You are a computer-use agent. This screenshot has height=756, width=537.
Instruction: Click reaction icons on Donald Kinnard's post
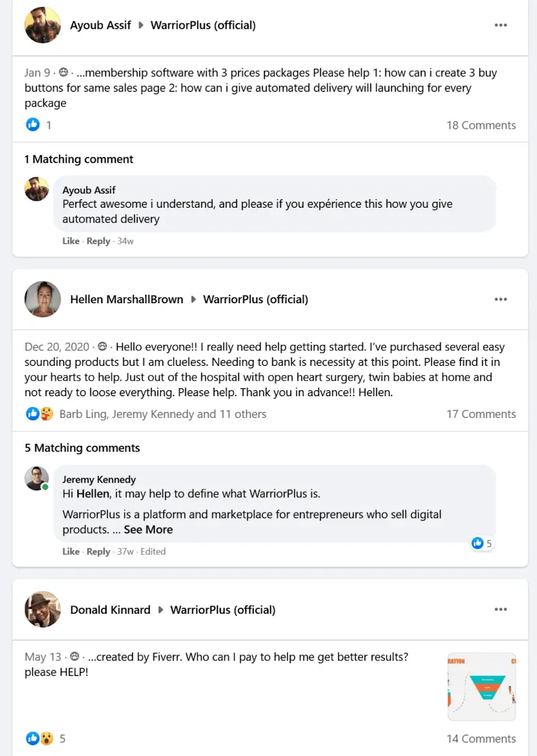point(39,739)
